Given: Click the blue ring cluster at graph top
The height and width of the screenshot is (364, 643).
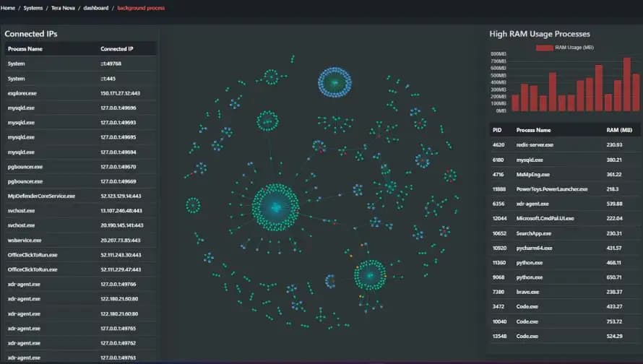Looking at the screenshot, I should pyautogui.click(x=334, y=83).
